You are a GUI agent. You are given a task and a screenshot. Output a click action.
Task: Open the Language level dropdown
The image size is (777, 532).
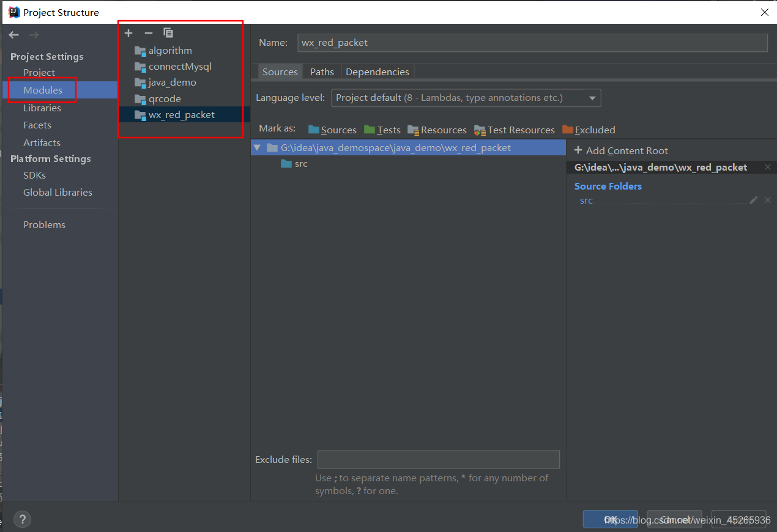tap(466, 98)
